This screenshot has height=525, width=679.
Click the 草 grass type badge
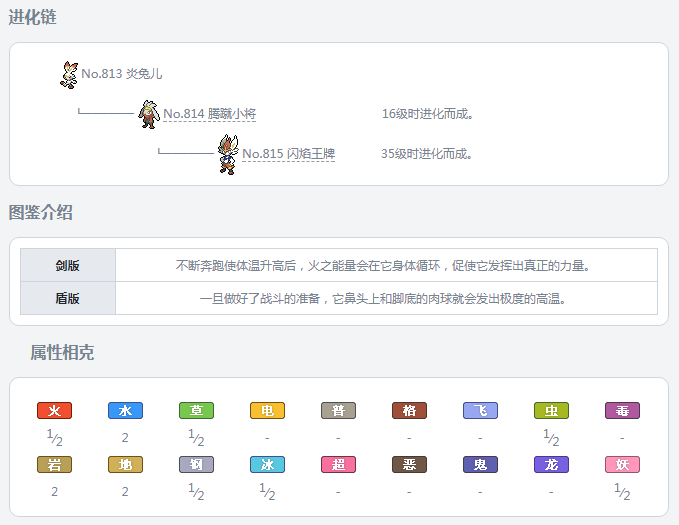click(x=196, y=410)
